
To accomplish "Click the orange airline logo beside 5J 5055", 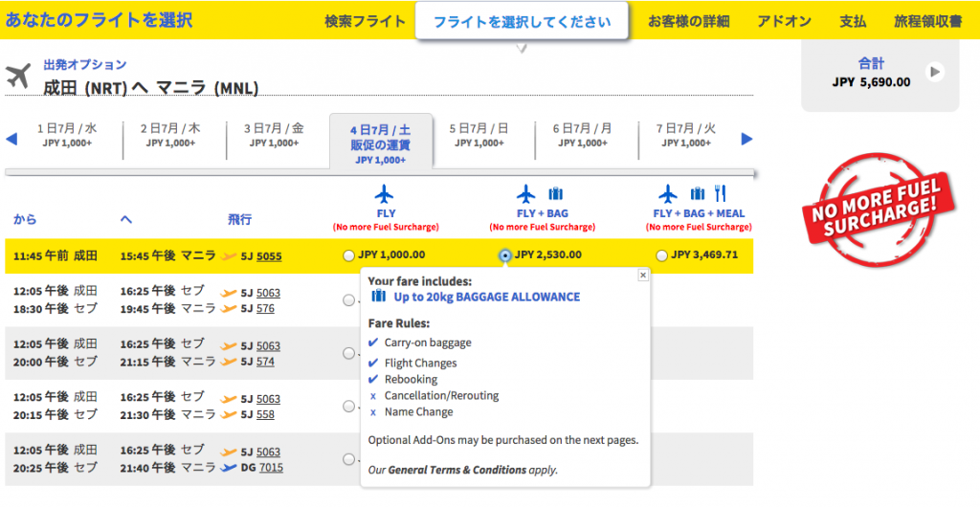I will point(229,256).
